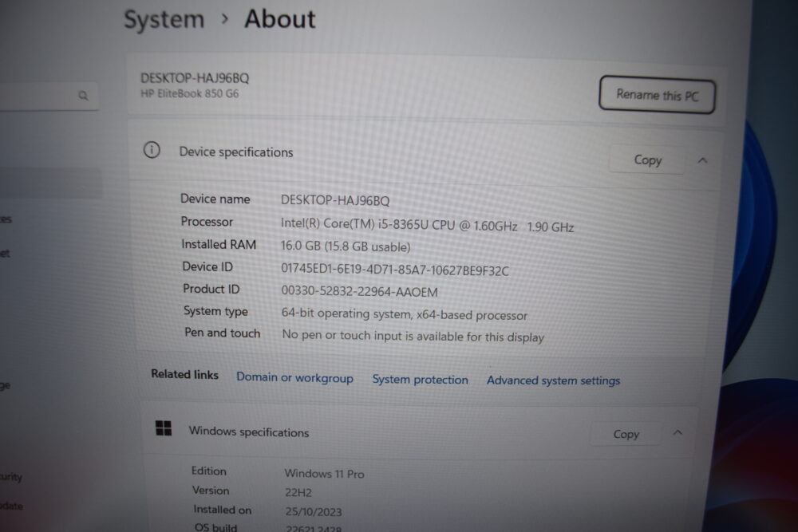Image resolution: width=798 pixels, height=532 pixels.
Task: Click the Installed on label
Action: click(x=223, y=510)
